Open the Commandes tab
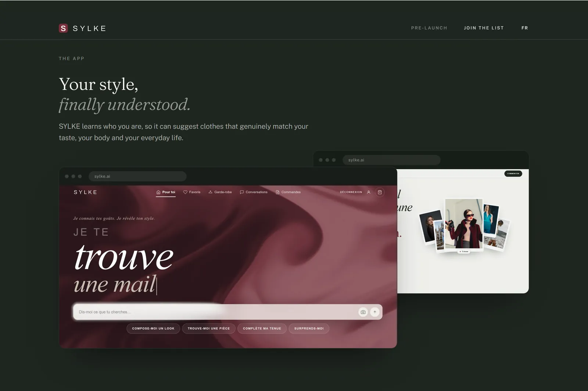 tap(288, 192)
